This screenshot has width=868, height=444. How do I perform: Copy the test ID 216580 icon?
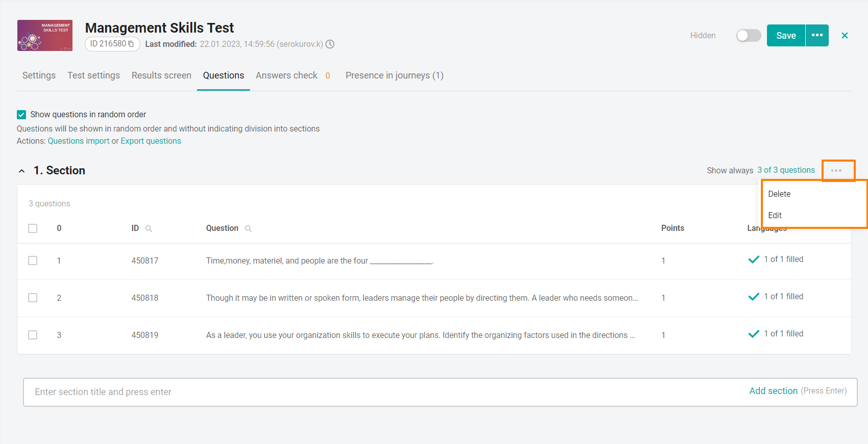coord(131,44)
